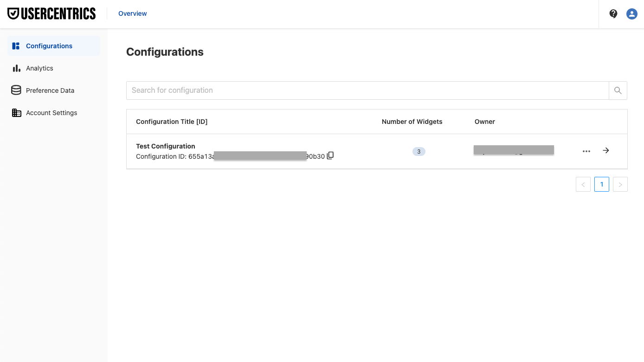Go to next page of configurations
This screenshot has height=362, width=644.
point(620,184)
